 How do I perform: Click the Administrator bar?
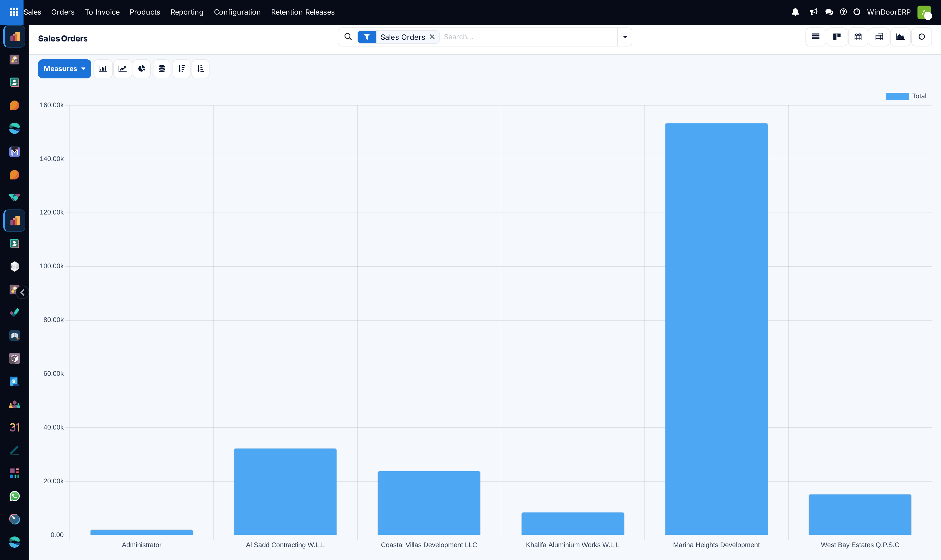(141, 532)
